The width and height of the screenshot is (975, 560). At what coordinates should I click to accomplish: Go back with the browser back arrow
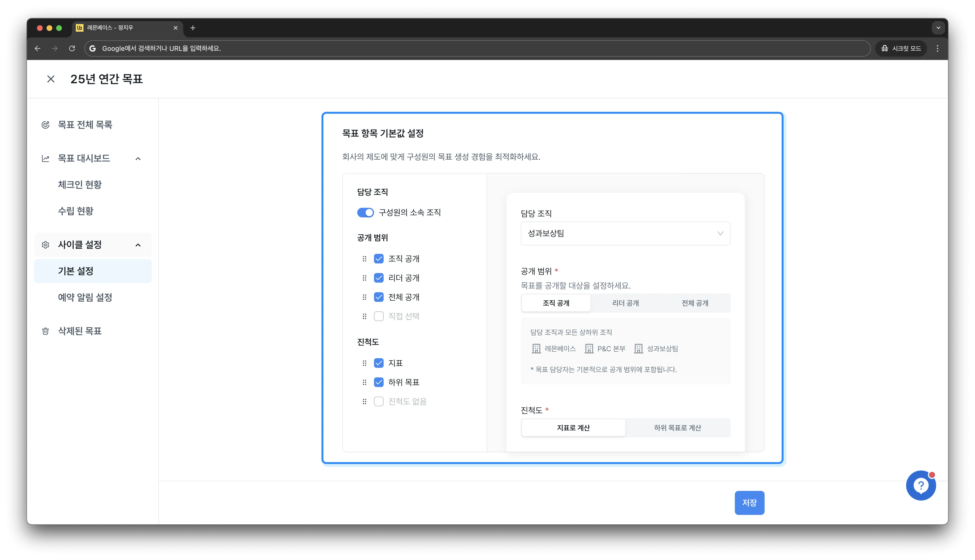(x=37, y=48)
